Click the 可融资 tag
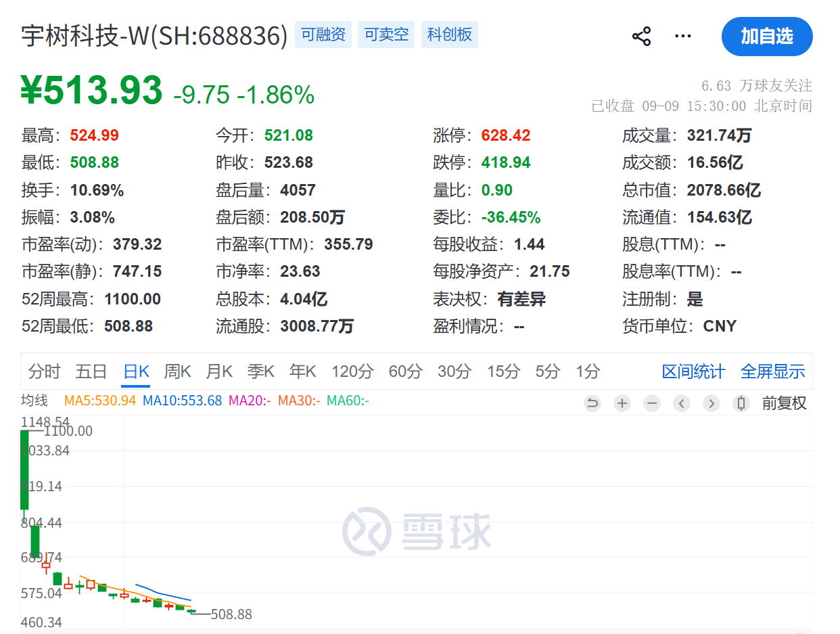840x634 pixels. tap(323, 35)
